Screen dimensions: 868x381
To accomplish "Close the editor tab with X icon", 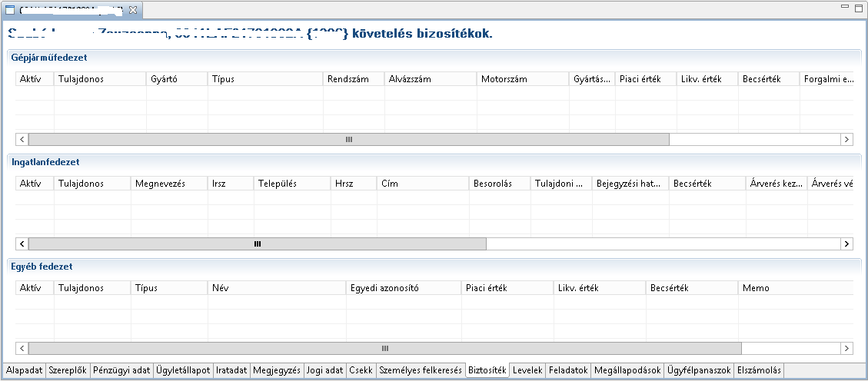I will tap(133, 10).
